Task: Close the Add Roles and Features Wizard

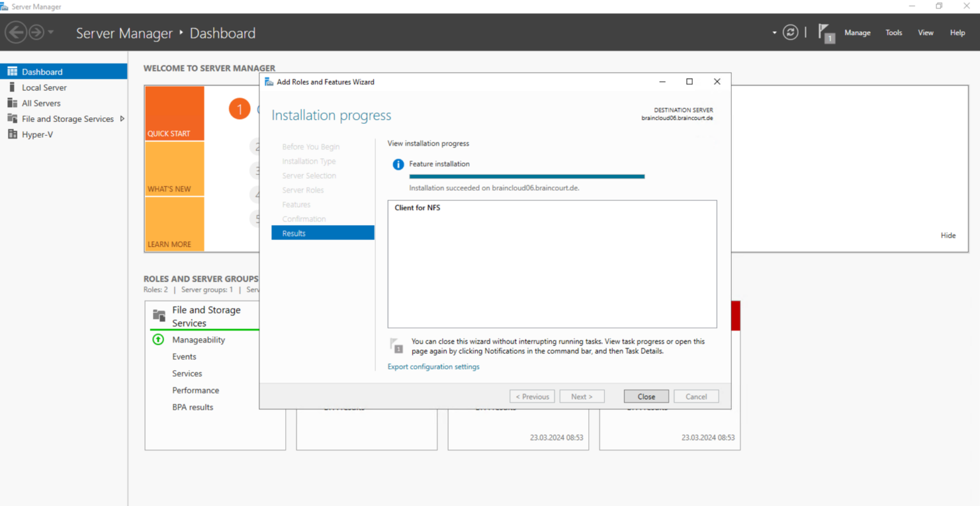Action: tap(646, 396)
